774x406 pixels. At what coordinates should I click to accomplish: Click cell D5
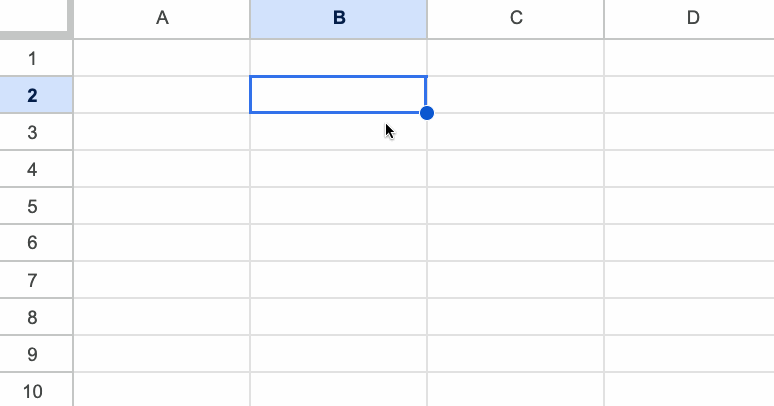(x=690, y=206)
